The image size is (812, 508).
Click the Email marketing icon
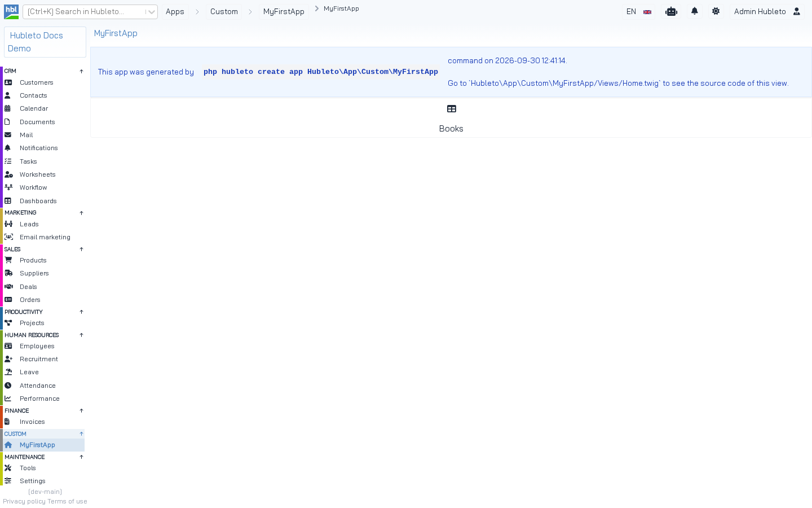coord(8,237)
